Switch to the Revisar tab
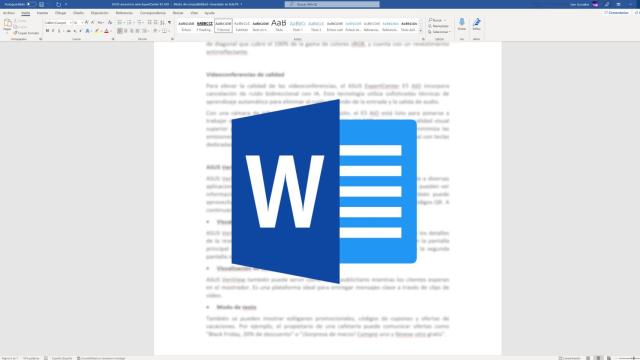The height and width of the screenshot is (360, 640). [x=178, y=13]
